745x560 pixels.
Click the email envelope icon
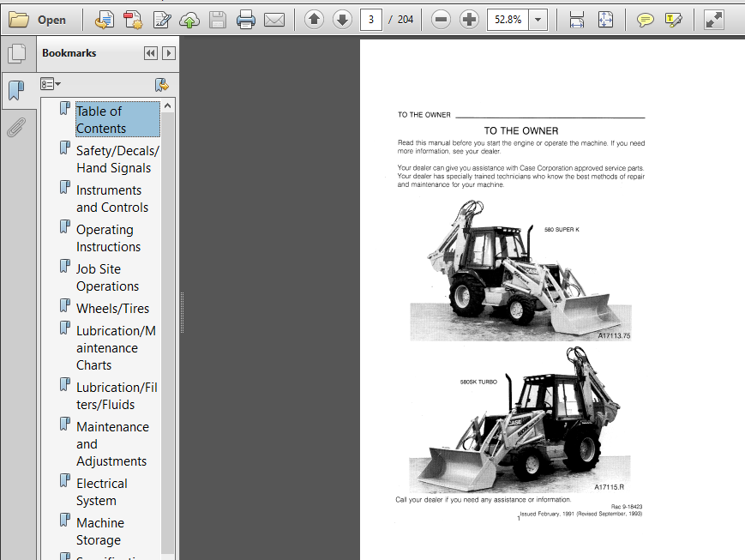coord(274,20)
